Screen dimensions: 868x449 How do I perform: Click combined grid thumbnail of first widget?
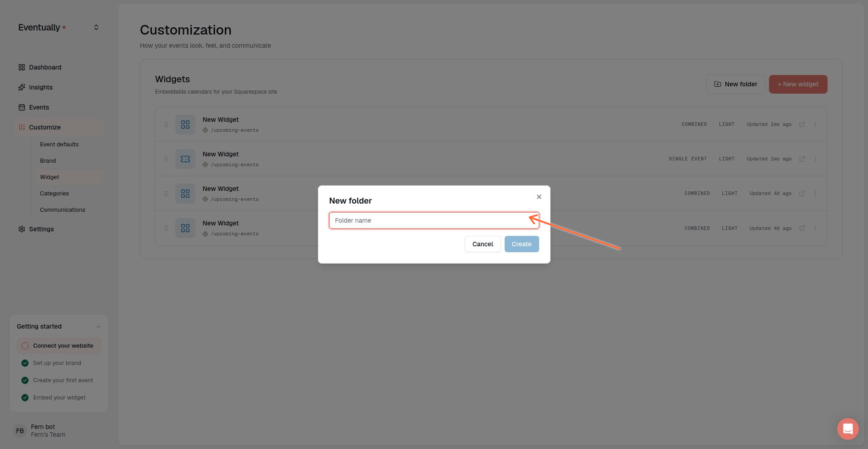(x=185, y=125)
